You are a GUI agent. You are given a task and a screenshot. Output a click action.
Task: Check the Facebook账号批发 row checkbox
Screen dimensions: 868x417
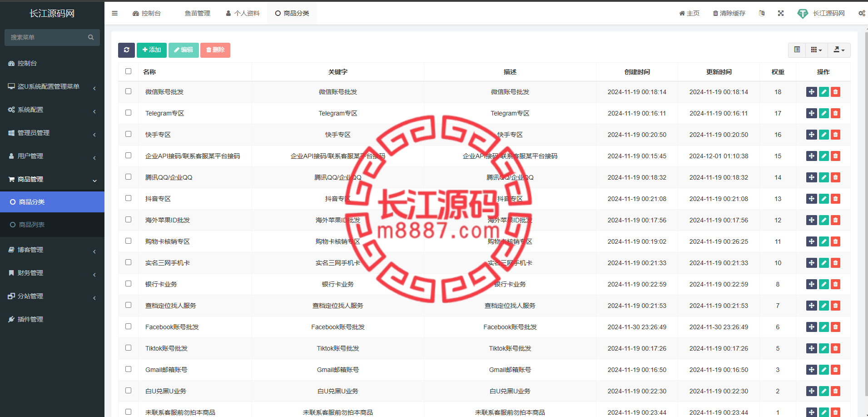128,326
